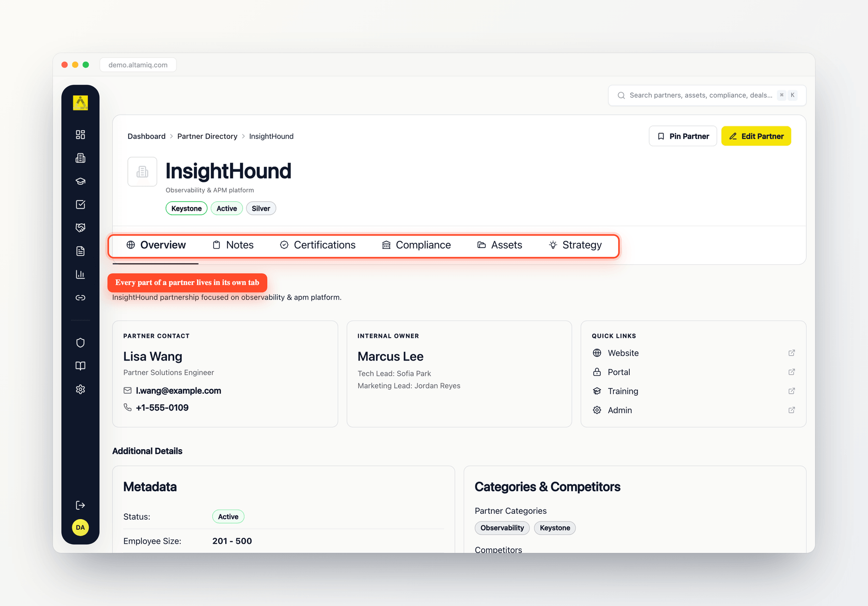Open the handshake deals icon in sidebar

81,228
